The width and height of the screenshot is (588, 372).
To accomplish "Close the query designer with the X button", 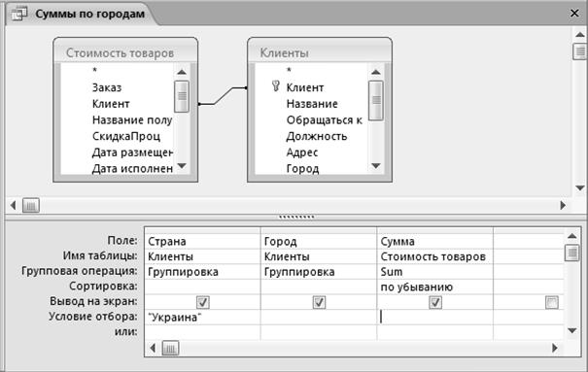I will coord(574,13).
